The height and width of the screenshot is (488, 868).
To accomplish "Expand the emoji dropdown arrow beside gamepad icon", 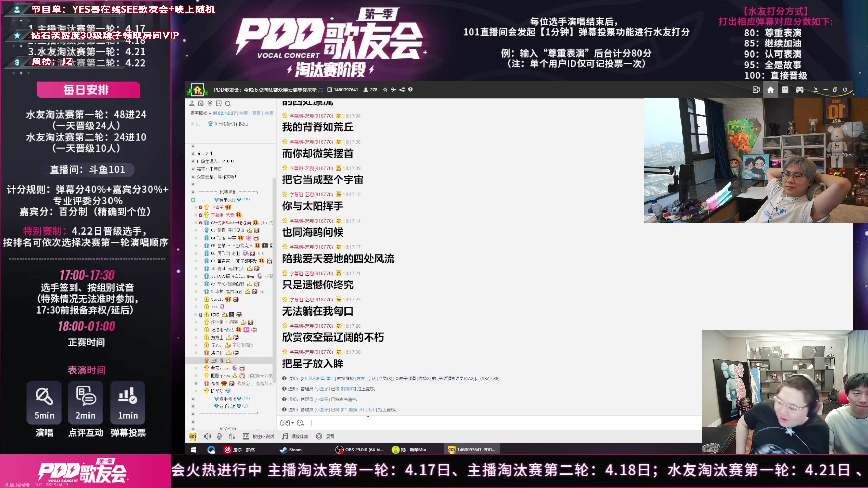I will click(x=292, y=423).
